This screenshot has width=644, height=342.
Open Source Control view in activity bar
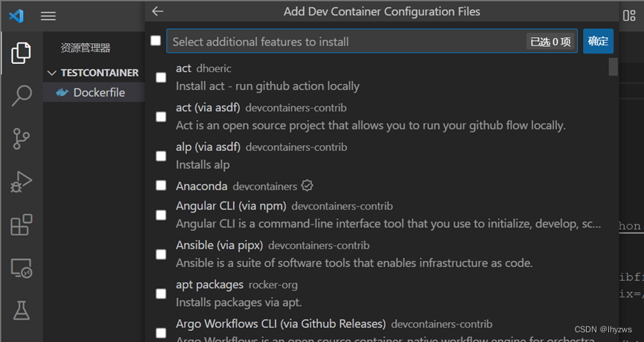pos(21,138)
